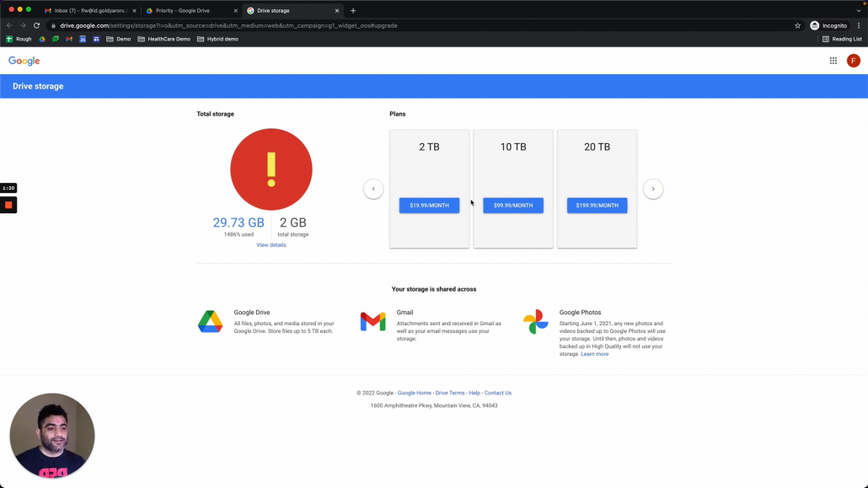
Task: Click the 2 TB plan card title
Action: point(429,147)
